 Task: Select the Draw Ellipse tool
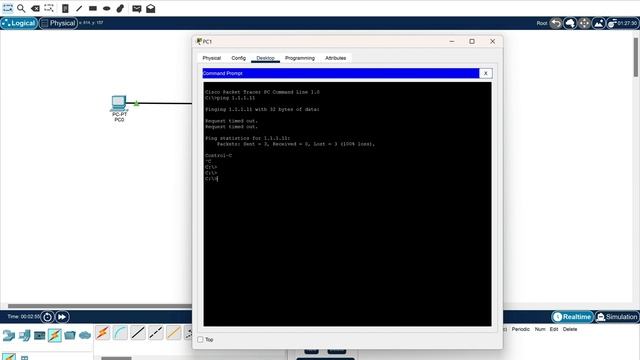click(x=107, y=8)
